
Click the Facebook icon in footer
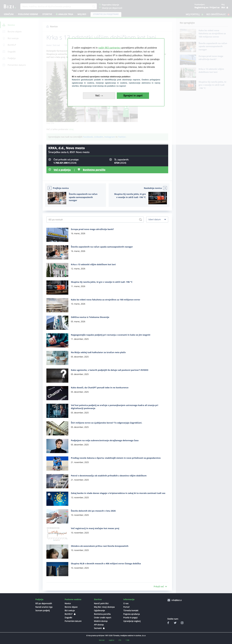[168, 623]
